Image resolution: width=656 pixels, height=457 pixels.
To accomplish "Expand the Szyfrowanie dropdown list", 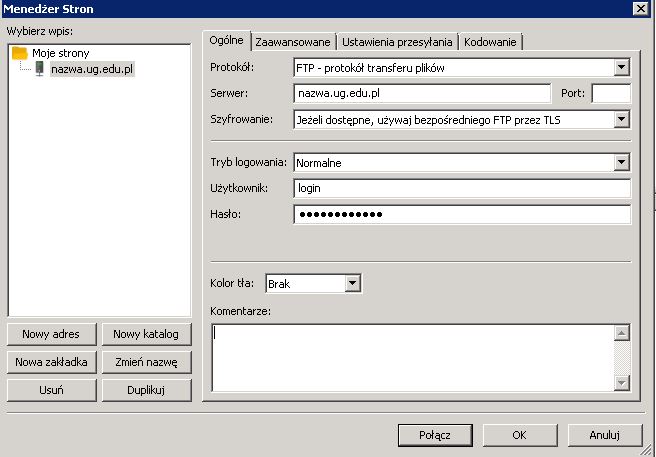I will [621, 120].
